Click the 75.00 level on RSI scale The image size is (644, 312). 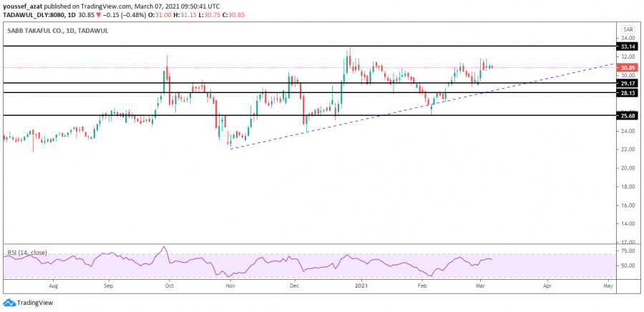pyautogui.click(x=628, y=252)
